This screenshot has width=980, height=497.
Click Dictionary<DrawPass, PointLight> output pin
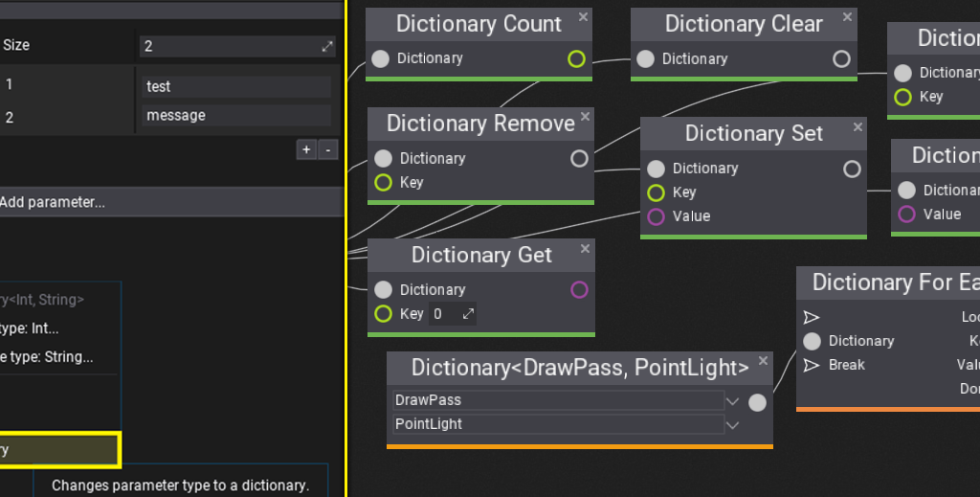758,402
